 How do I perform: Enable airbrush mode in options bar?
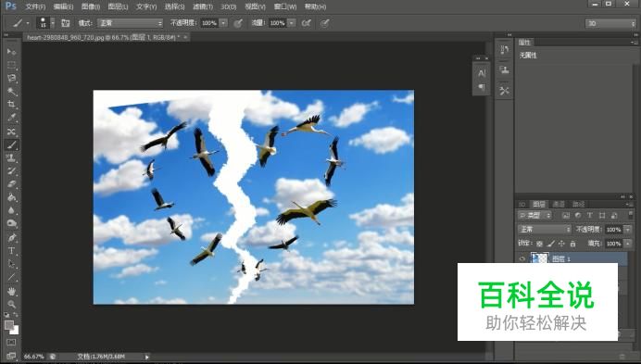click(x=307, y=23)
